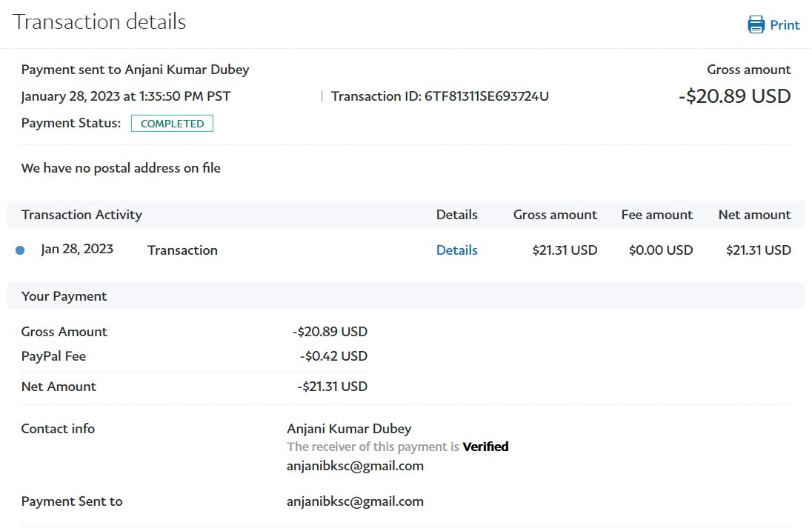Click the Net amount column header

[x=754, y=215]
